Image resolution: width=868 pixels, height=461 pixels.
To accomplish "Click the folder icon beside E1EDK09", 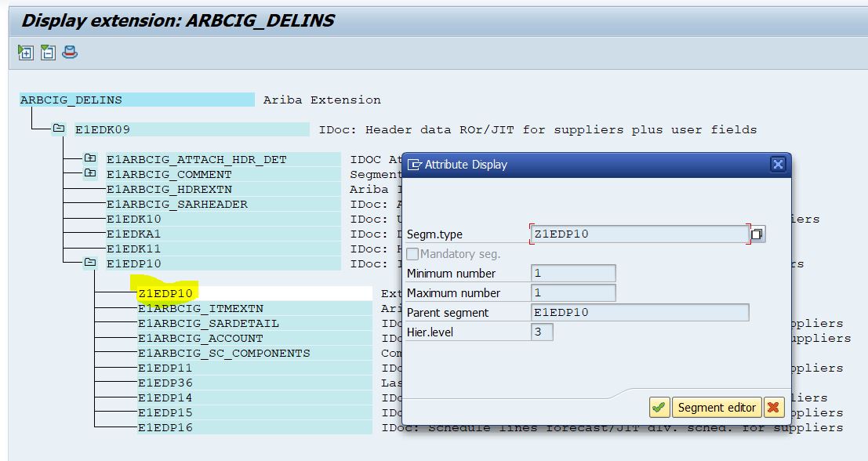I will (x=58, y=129).
